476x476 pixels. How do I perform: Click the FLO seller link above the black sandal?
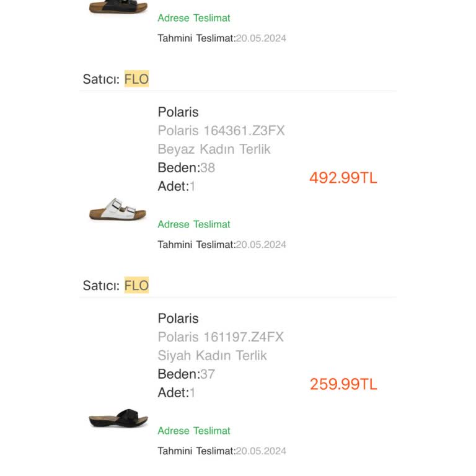[136, 286]
